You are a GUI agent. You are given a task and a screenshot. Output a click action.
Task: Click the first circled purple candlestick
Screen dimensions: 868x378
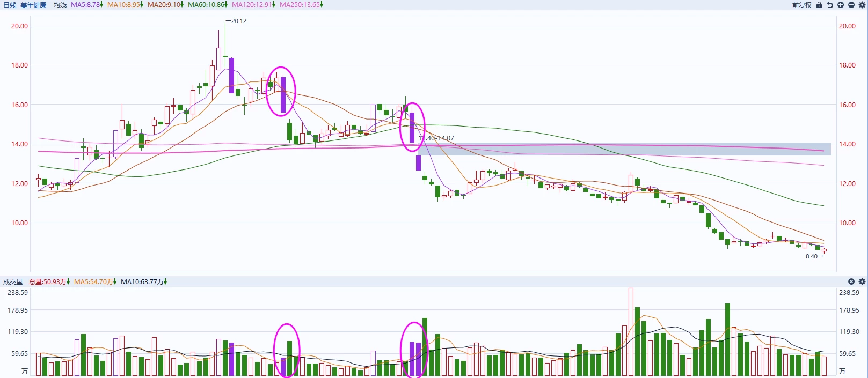click(283, 94)
